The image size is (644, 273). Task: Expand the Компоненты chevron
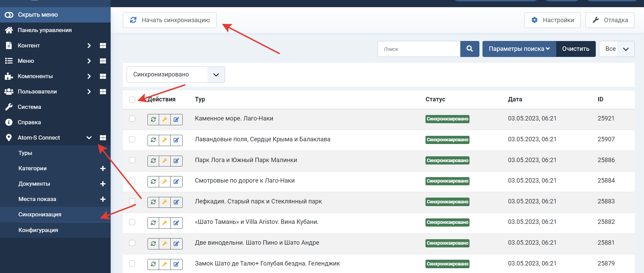point(89,76)
